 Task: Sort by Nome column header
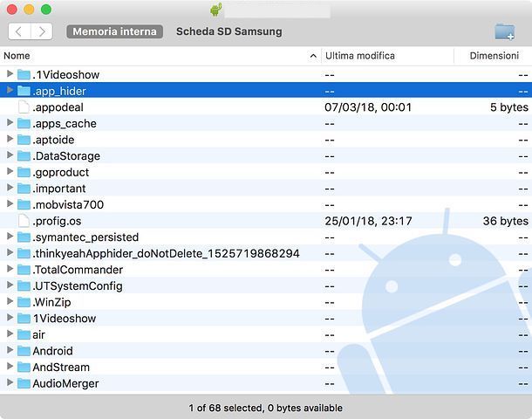17,56
